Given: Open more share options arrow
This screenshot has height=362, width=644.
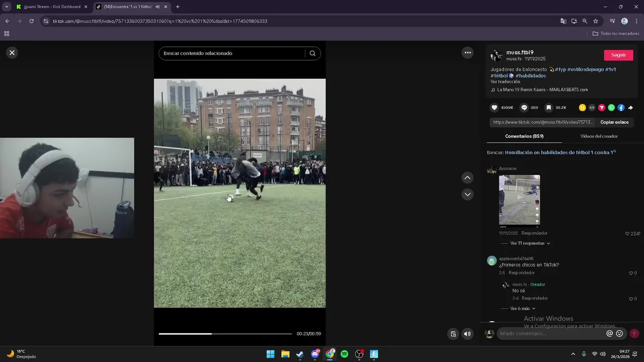Looking at the screenshot, I should [x=630, y=108].
